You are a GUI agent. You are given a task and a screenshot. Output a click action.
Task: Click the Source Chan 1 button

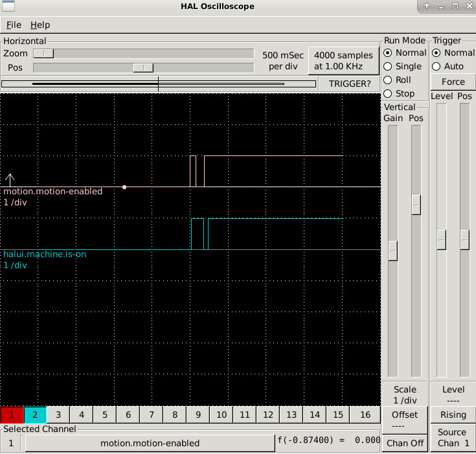(453, 438)
